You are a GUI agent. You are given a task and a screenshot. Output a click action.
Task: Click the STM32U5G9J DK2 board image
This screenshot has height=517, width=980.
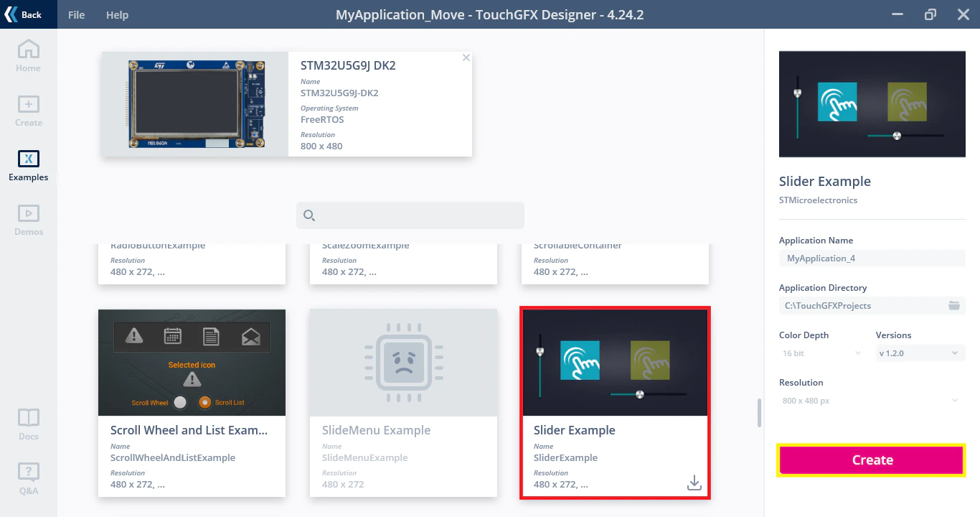click(x=194, y=104)
